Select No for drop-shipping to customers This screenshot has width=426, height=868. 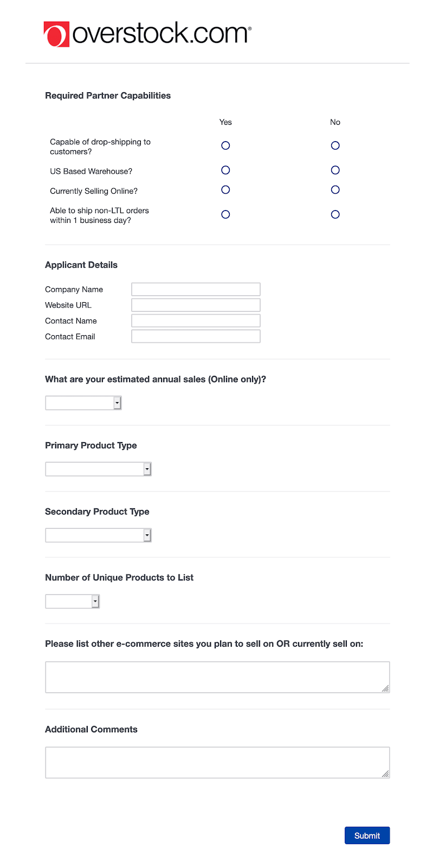pos(335,145)
